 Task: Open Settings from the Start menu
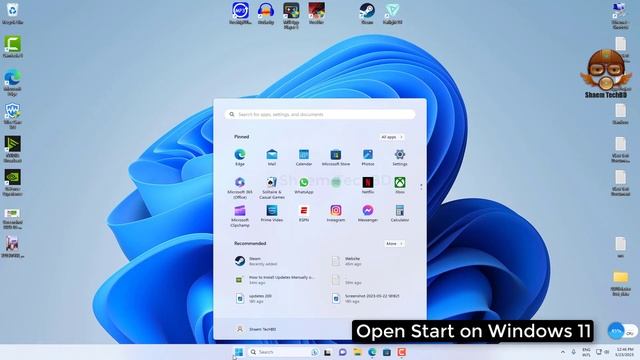pyautogui.click(x=400, y=157)
